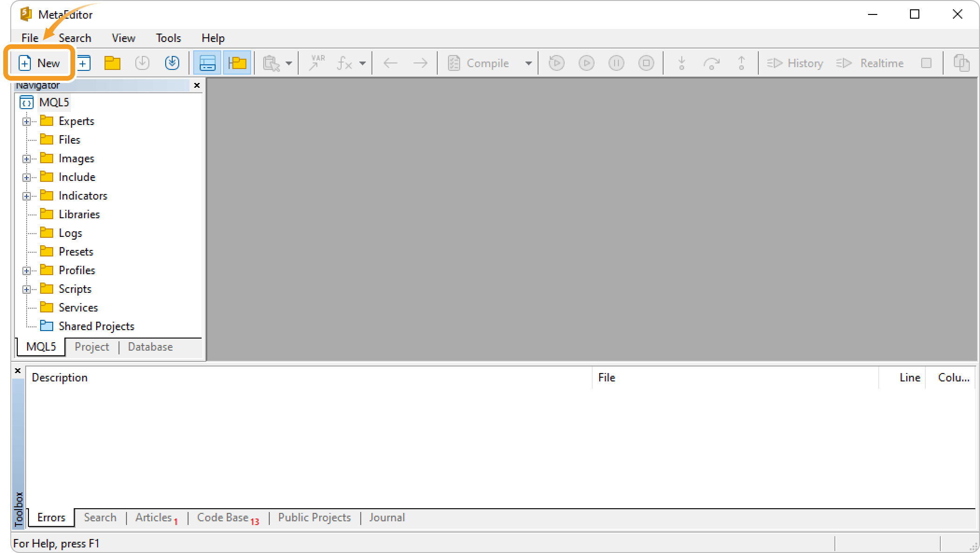
Task: Click the New project plus icon
Action: click(84, 63)
